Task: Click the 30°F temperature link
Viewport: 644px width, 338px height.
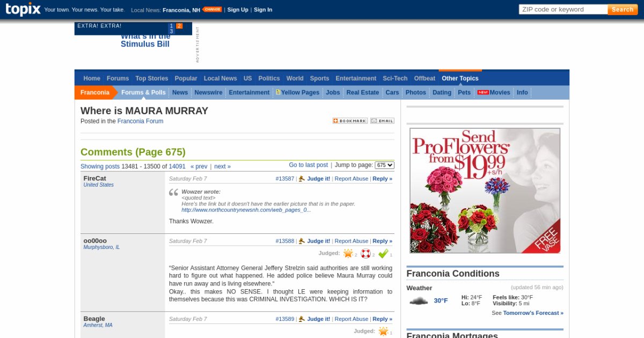Action: tap(441, 301)
